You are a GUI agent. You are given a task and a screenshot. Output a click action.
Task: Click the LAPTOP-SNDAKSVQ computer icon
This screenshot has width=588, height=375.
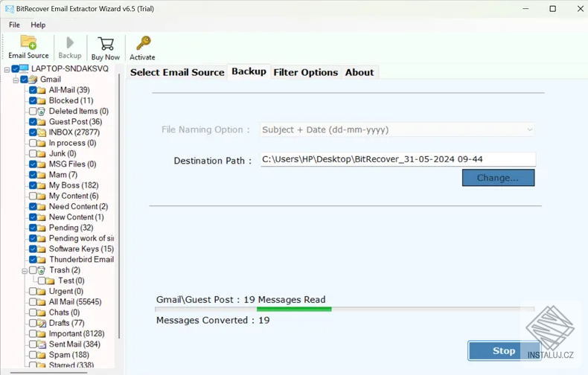point(24,68)
